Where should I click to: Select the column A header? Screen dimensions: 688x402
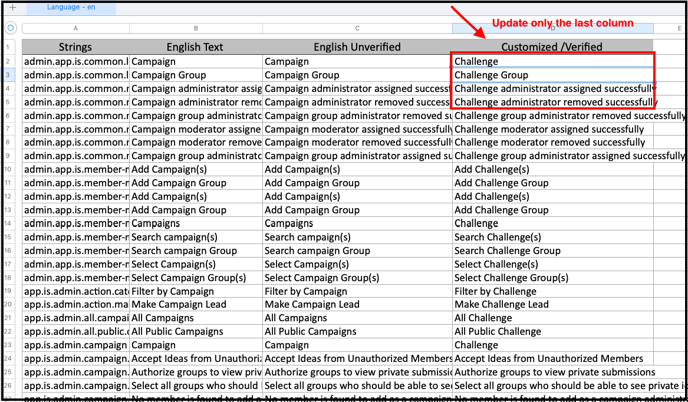(x=75, y=28)
